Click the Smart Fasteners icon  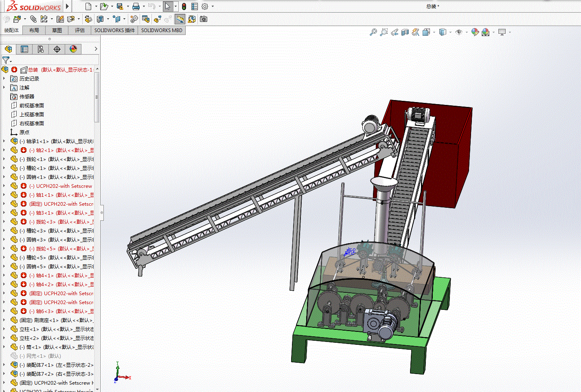60,19
